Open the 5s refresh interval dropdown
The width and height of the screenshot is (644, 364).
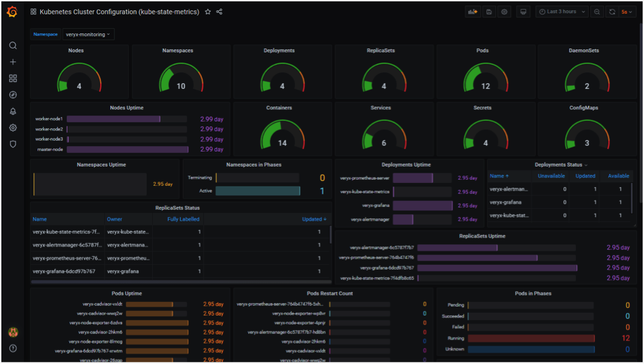[627, 12]
